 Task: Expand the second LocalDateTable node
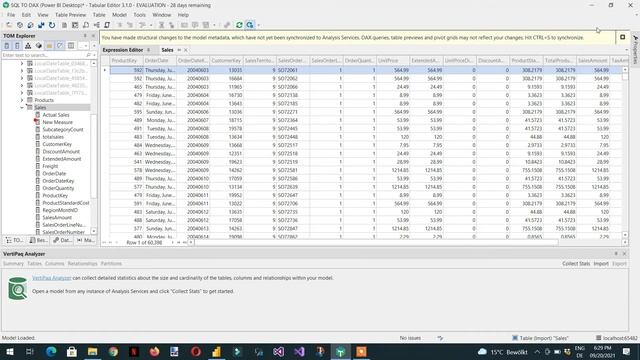(22, 71)
